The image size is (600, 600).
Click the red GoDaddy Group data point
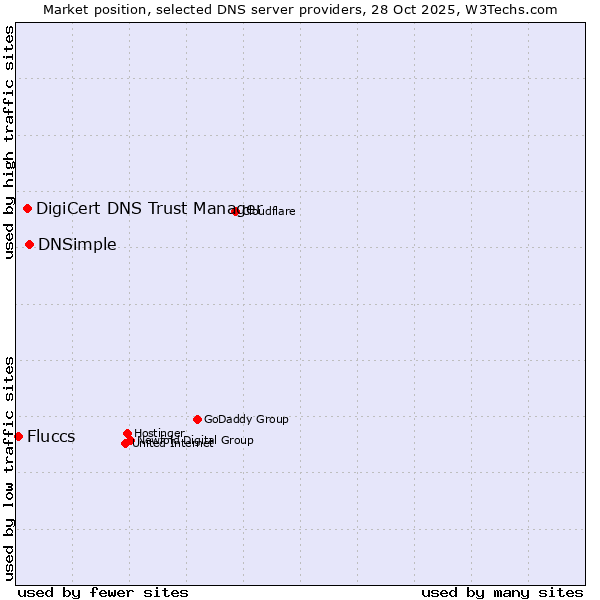coord(198,419)
